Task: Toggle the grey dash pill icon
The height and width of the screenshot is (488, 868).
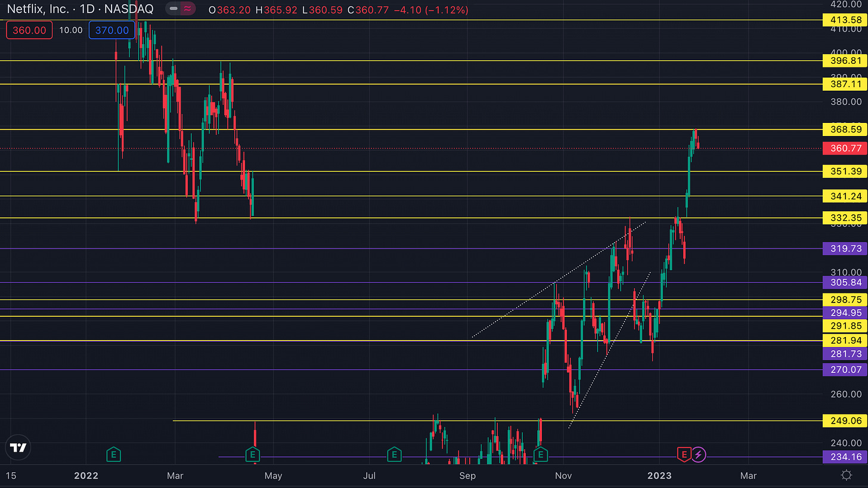Action: pyautogui.click(x=173, y=10)
